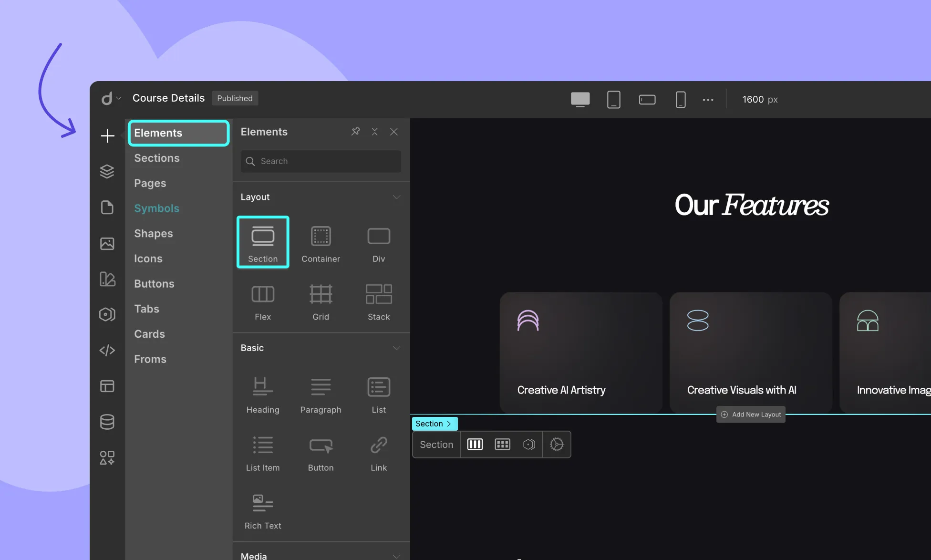Pin the Elements panel

pyautogui.click(x=355, y=131)
